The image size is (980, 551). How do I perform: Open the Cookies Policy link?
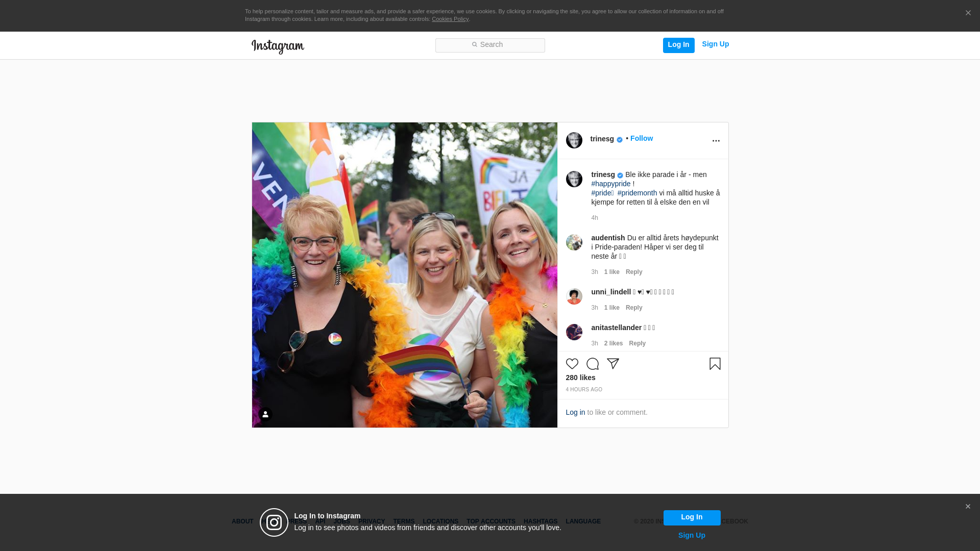click(x=450, y=19)
